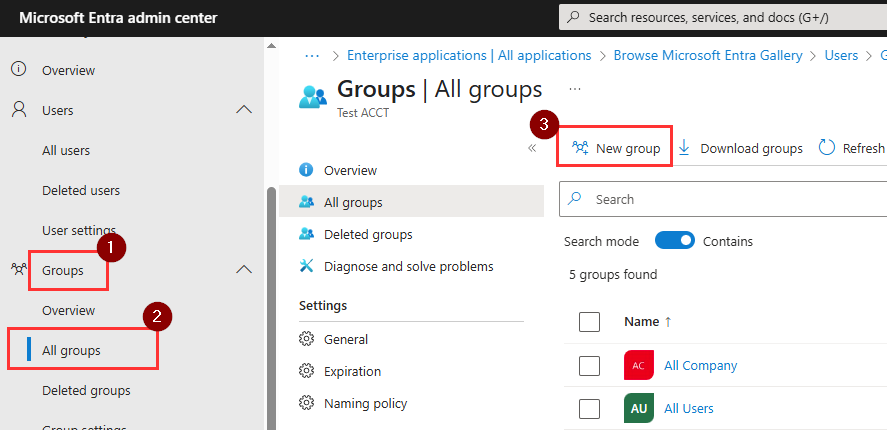
Task: Open Expiration settings
Action: click(352, 371)
